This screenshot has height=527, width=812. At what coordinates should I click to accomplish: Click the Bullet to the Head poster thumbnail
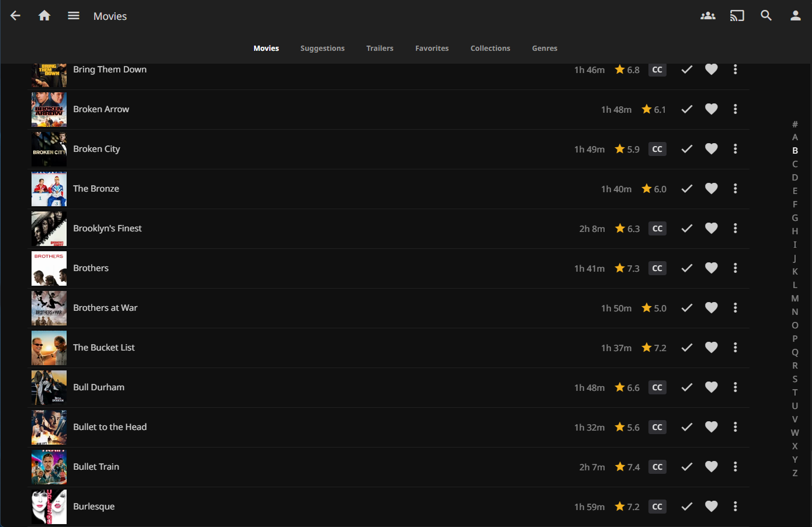49,427
